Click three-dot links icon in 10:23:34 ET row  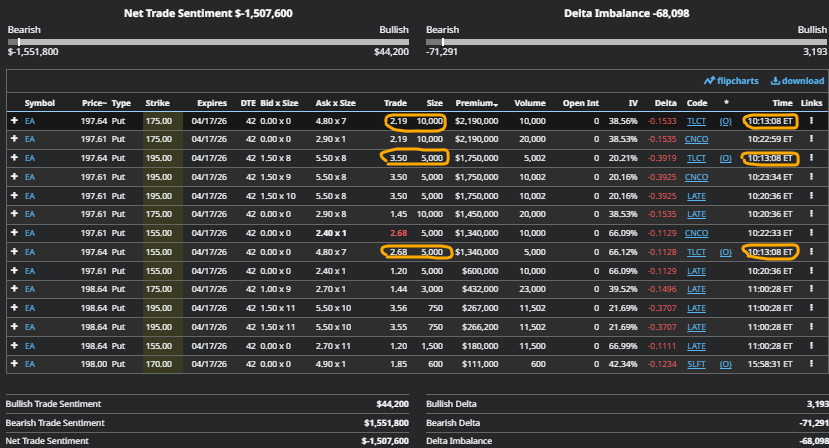point(812,176)
